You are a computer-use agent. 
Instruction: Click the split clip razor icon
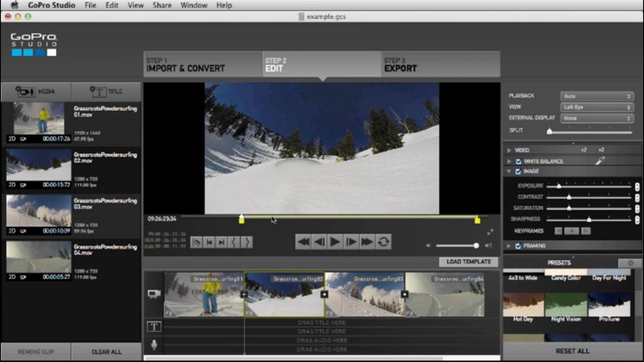point(197,242)
